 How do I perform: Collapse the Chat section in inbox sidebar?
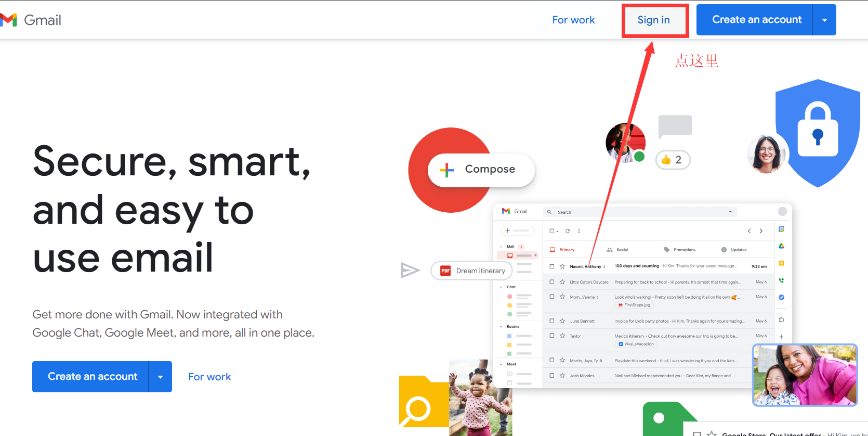point(501,287)
